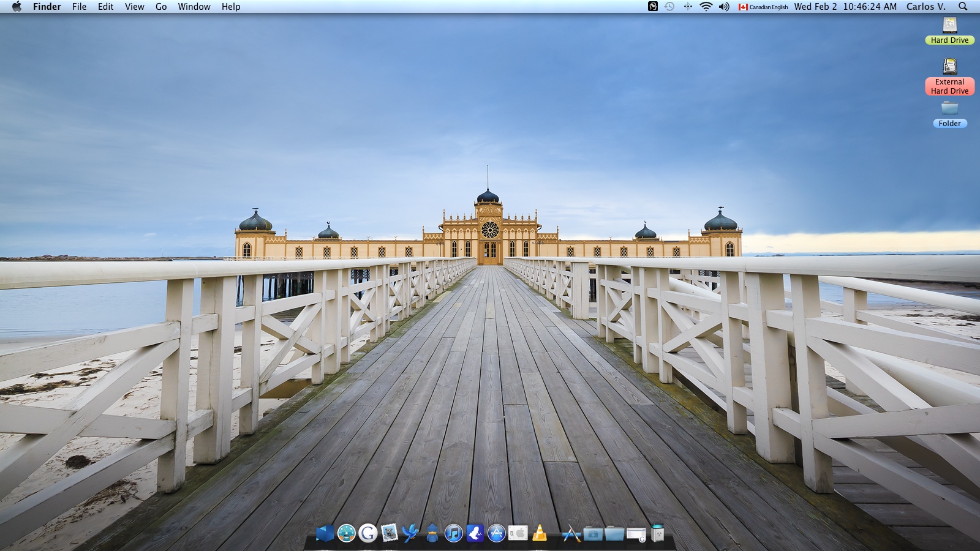The image size is (980, 551).
Task: Open the Mac App Store
Action: tap(496, 533)
